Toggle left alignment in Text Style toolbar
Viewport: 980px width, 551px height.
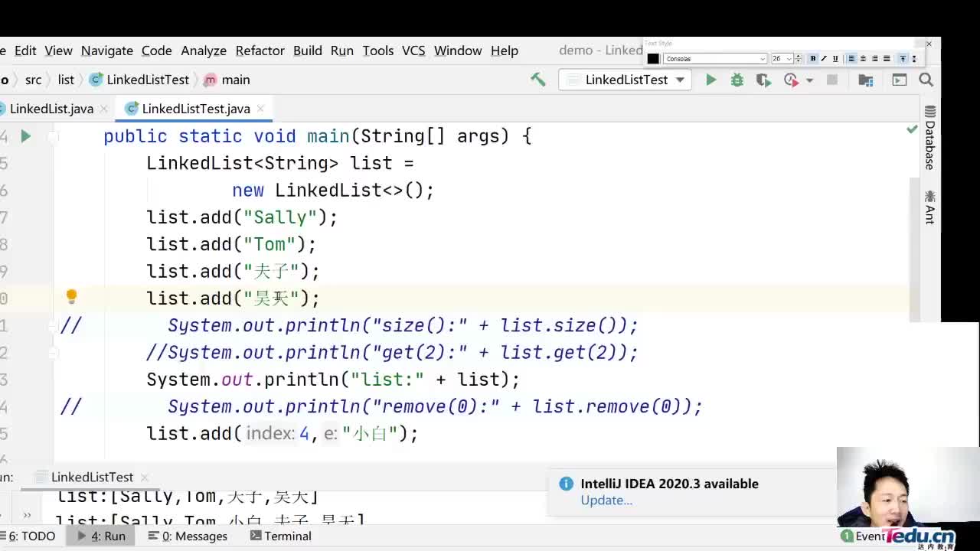pyautogui.click(x=851, y=59)
